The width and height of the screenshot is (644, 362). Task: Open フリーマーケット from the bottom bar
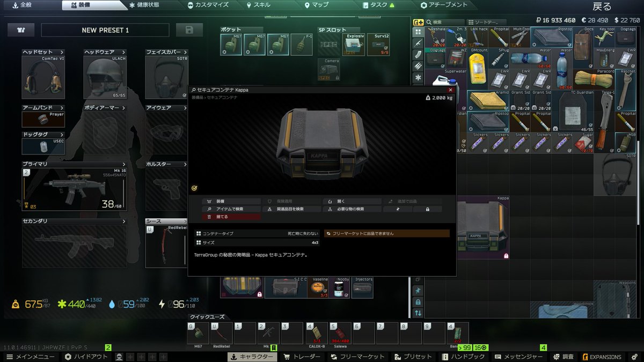tap(357, 357)
